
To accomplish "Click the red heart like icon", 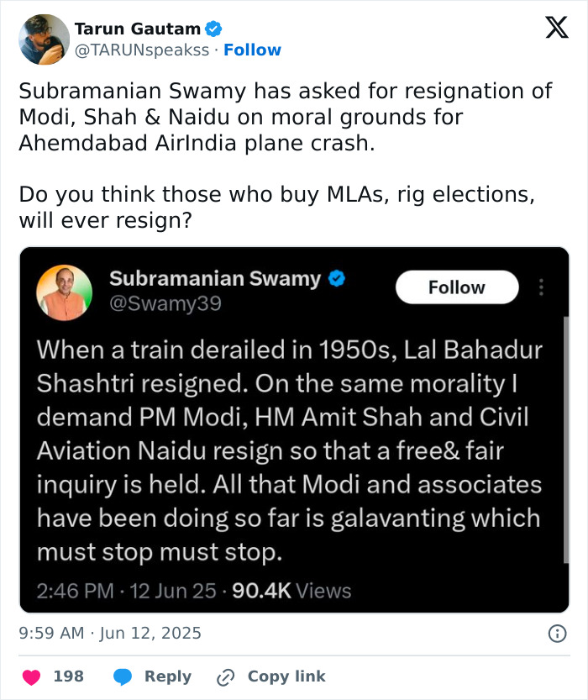I will click(31, 677).
